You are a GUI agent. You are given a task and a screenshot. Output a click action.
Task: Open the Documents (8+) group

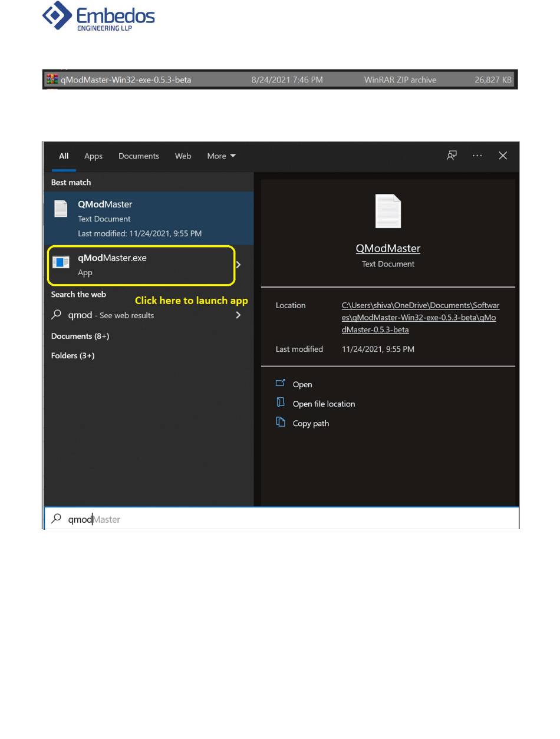point(80,336)
